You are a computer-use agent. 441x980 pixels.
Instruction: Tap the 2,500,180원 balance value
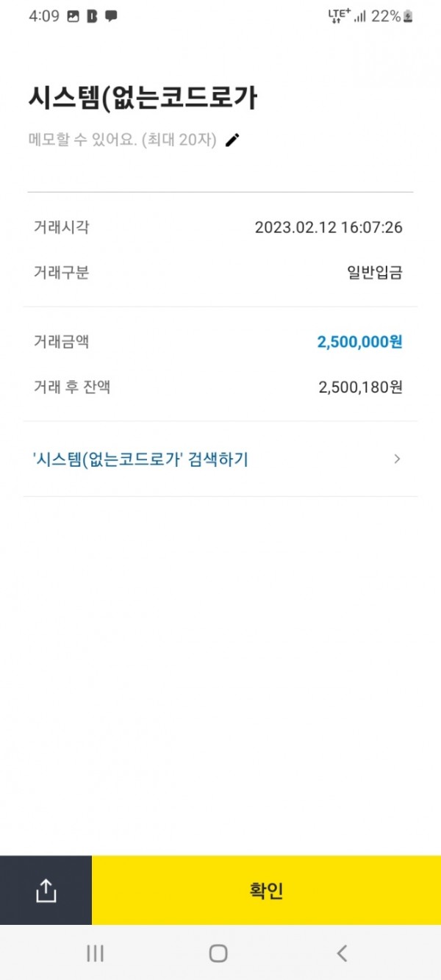pyautogui.click(x=360, y=387)
